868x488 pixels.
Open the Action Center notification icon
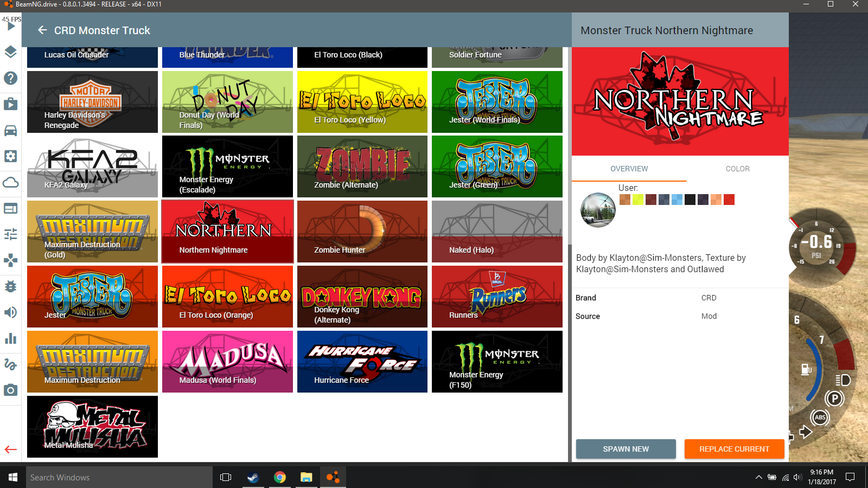(850, 477)
